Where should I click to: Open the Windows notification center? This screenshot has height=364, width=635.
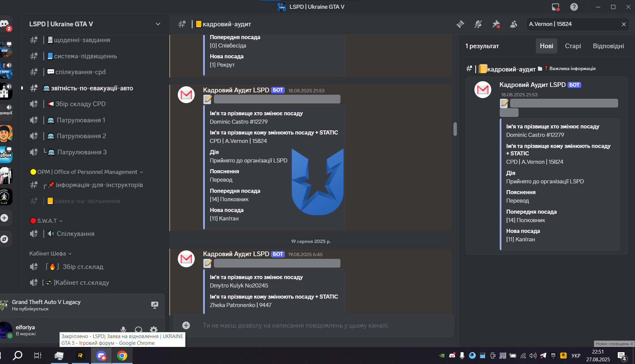[623, 356]
